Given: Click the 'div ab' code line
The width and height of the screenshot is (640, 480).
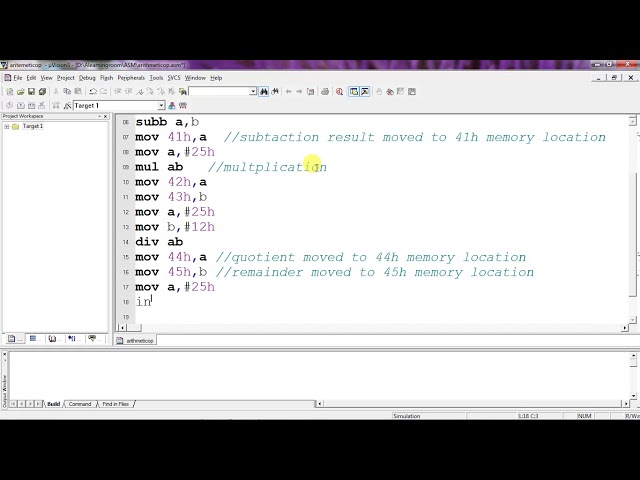Looking at the screenshot, I should click(x=159, y=242).
